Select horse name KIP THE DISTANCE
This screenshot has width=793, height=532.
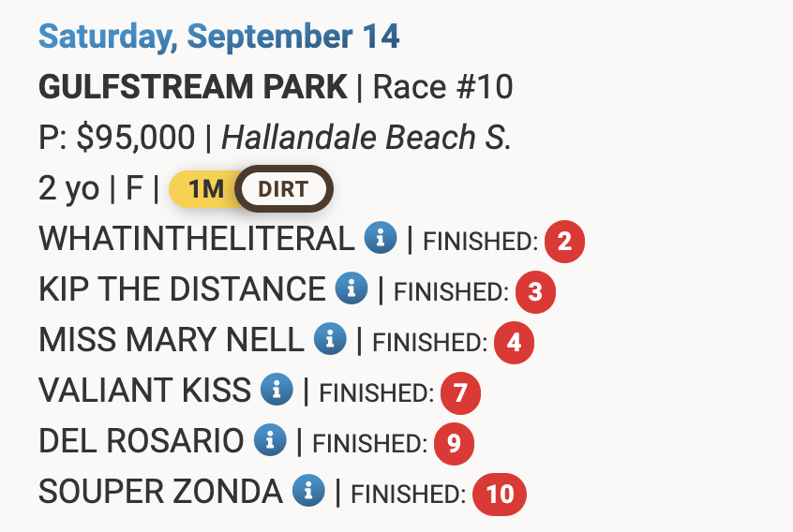[x=182, y=290]
